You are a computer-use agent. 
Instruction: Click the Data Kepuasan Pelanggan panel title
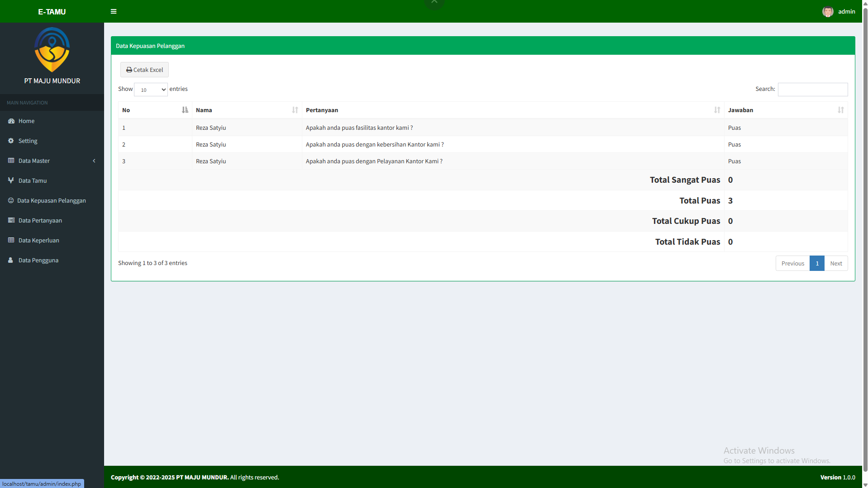[150, 46]
